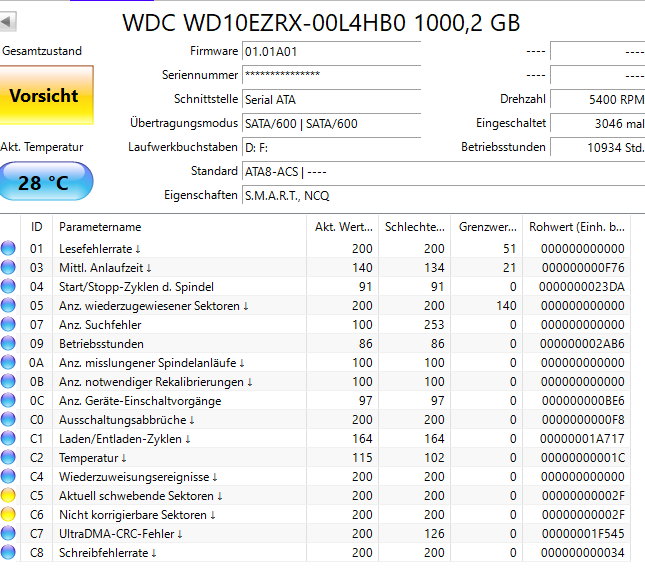Click the Gesamtzustand label
This screenshot has width=645, height=578.
(42, 51)
